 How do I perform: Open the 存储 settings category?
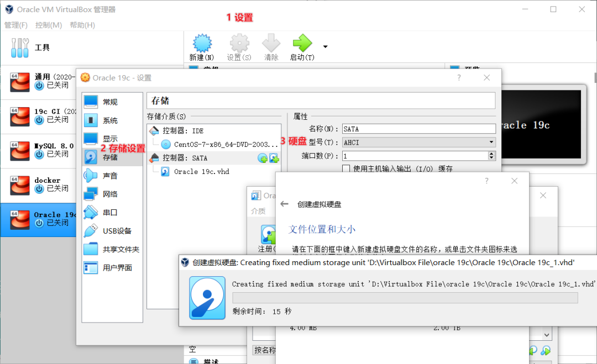click(x=112, y=157)
